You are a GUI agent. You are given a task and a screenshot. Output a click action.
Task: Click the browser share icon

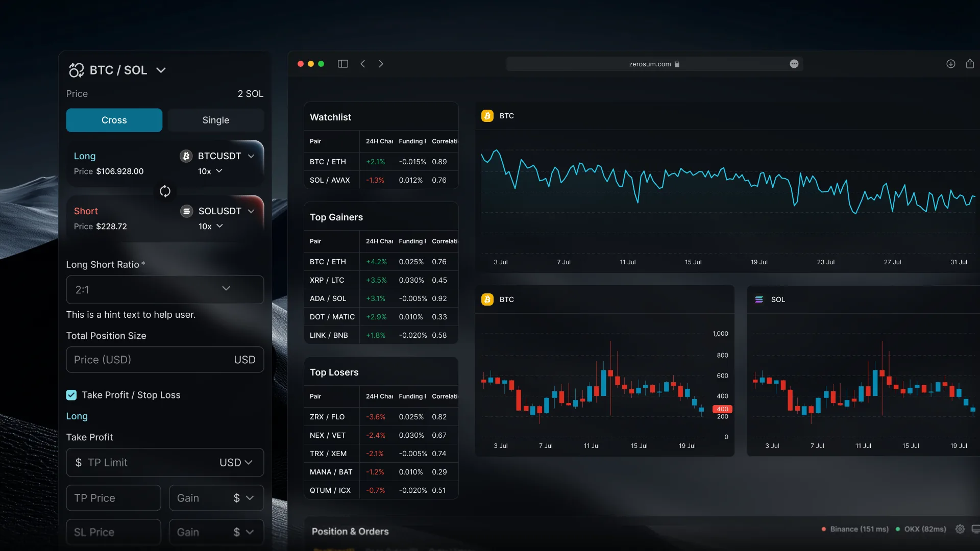pyautogui.click(x=970, y=63)
